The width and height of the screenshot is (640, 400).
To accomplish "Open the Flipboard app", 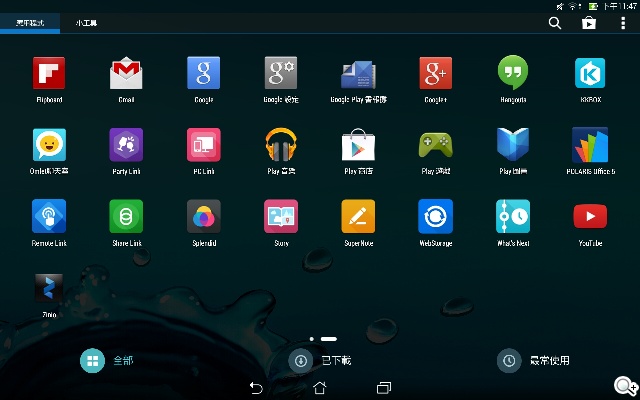I will click(x=49, y=74).
